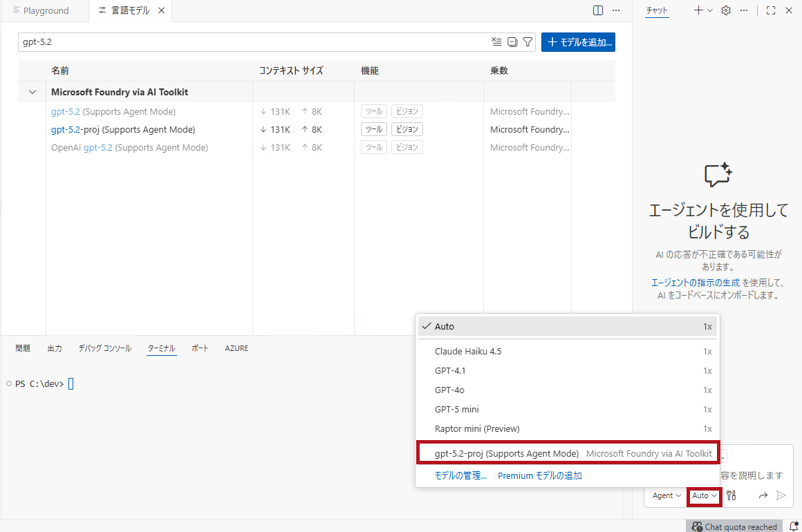Start a new chat with the plus icon
The height and width of the screenshot is (532, 802).
[698, 10]
